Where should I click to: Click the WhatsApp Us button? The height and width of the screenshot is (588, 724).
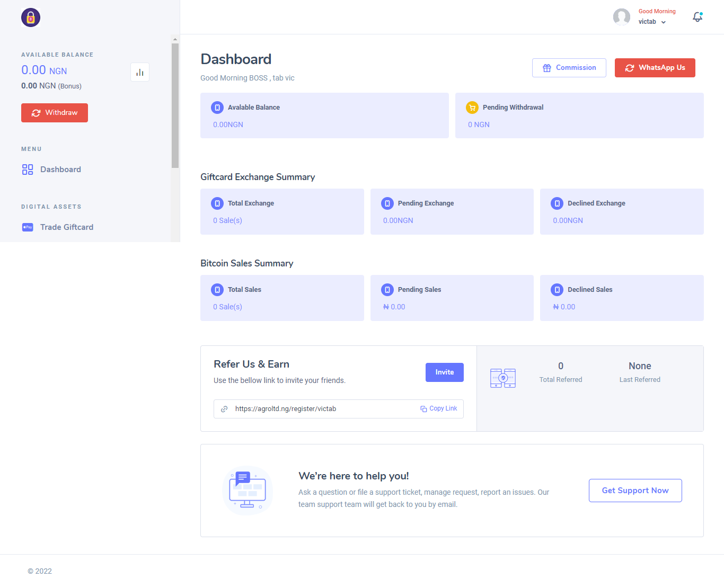pos(655,67)
